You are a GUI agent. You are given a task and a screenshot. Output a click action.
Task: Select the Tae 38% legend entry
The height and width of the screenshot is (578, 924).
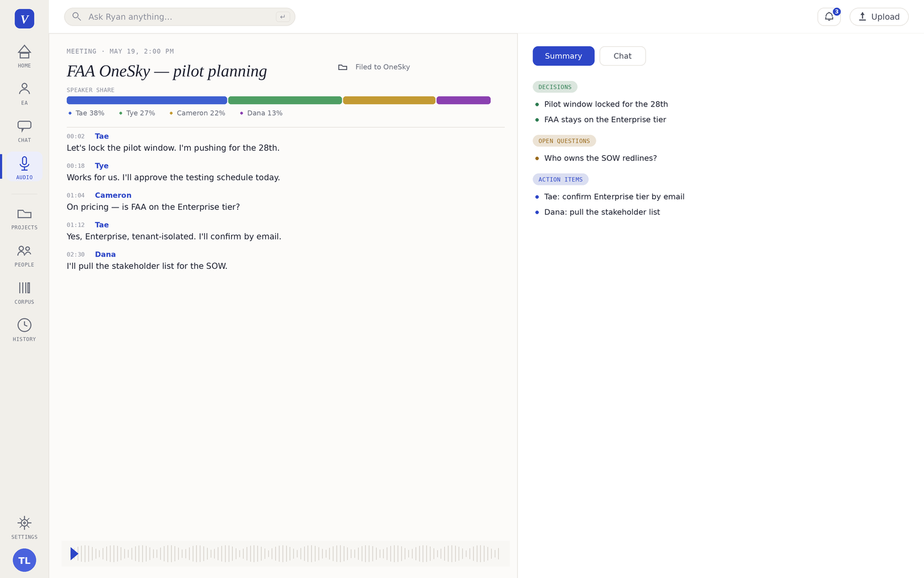coord(86,113)
